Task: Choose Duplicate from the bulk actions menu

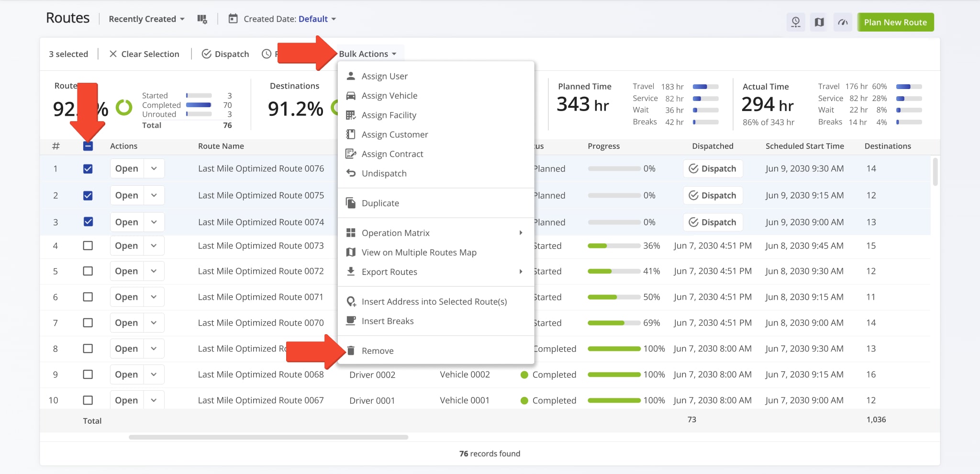Action: coord(380,203)
